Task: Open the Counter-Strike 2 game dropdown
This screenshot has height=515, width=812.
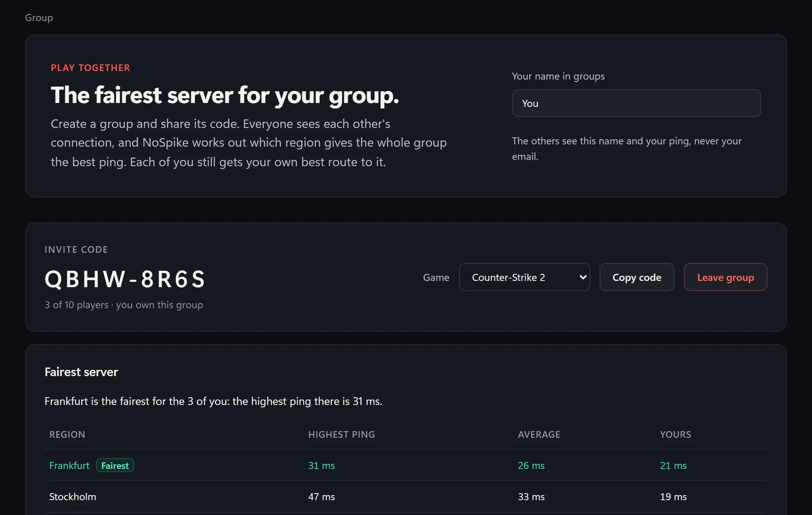Action: (x=524, y=277)
